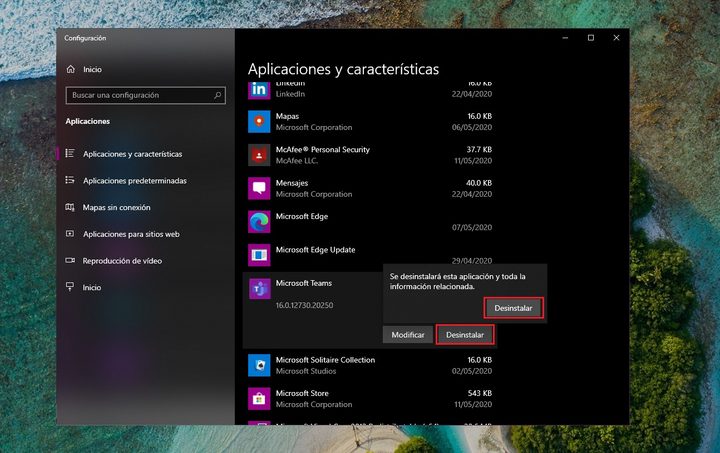Go to Inicio home at sidebar top
The image size is (720, 453).
[x=92, y=69]
